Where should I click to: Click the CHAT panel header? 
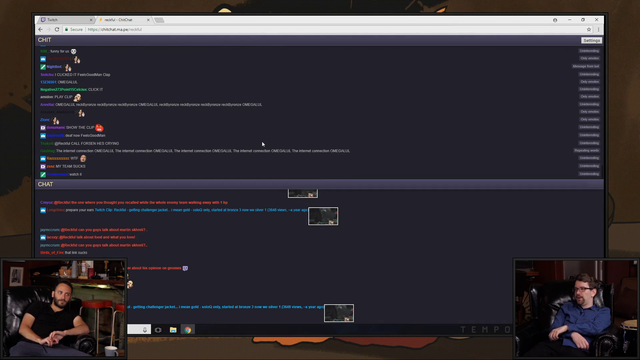(x=319, y=184)
